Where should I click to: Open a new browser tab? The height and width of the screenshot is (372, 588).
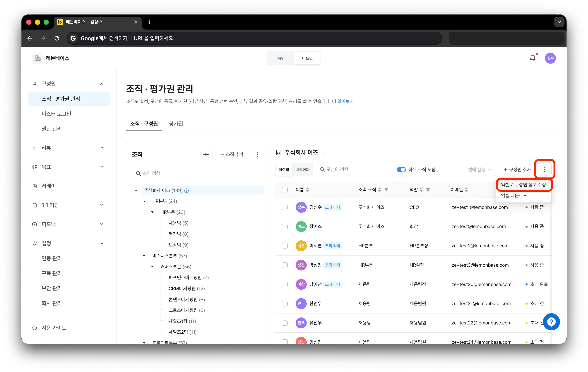[149, 22]
